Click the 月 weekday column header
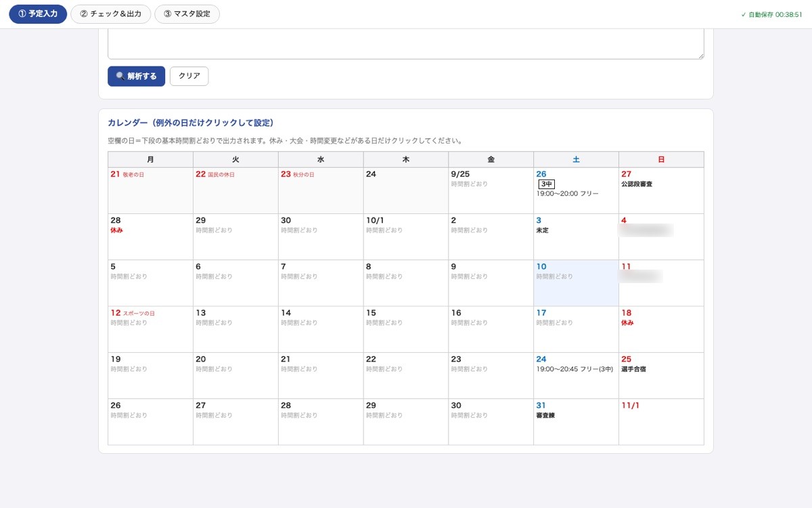The width and height of the screenshot is (812, 508). pyautogui.click(x=150, y=159)
